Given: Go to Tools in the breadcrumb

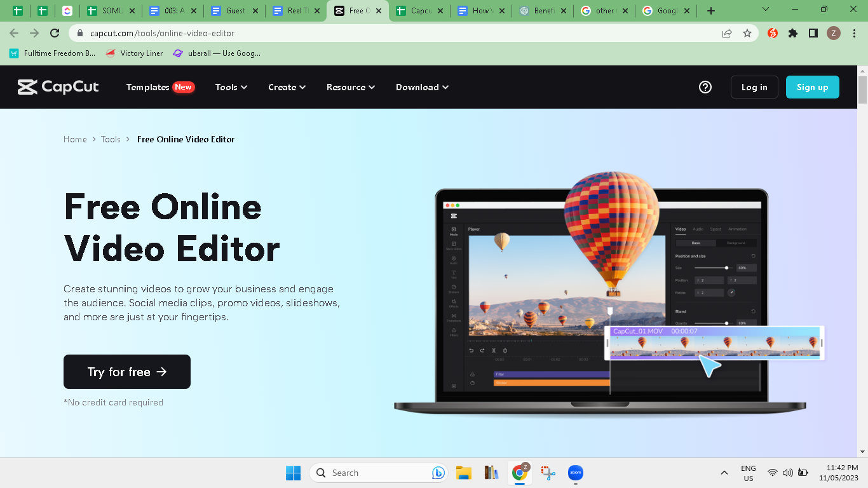Looking at the screenshot, I should point(111,139).
